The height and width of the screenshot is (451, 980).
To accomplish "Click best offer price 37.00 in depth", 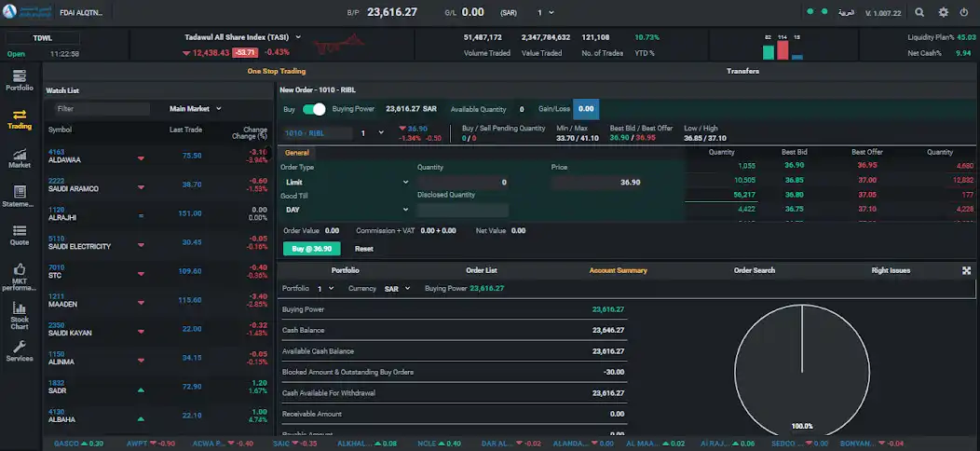I will tap(865, 180).
